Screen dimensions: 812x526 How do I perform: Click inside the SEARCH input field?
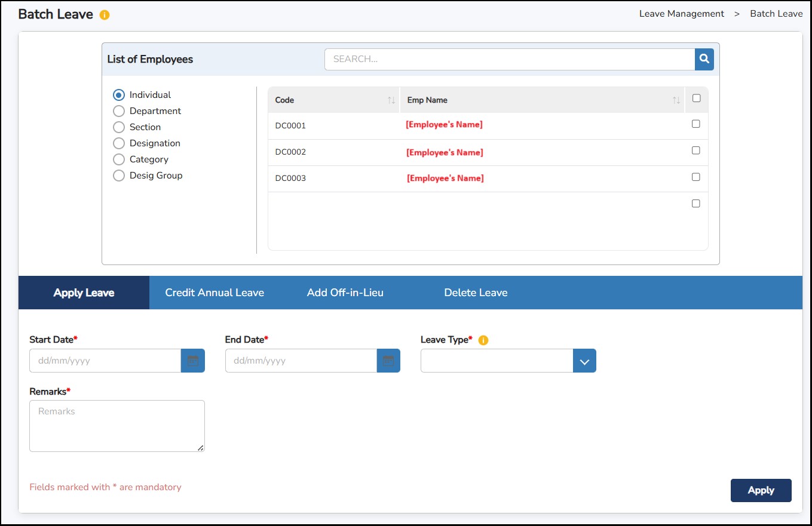coord(508,59)
